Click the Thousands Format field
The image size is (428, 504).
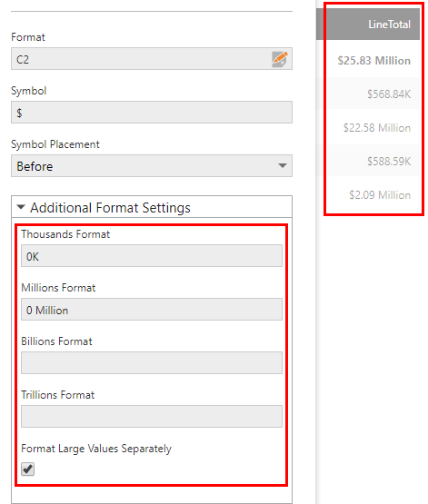(152, 256)
